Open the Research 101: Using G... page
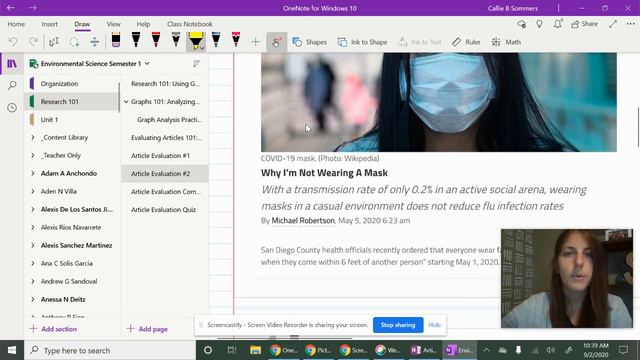The height and width of the screenshot is (360, 640). coord(165,84)
